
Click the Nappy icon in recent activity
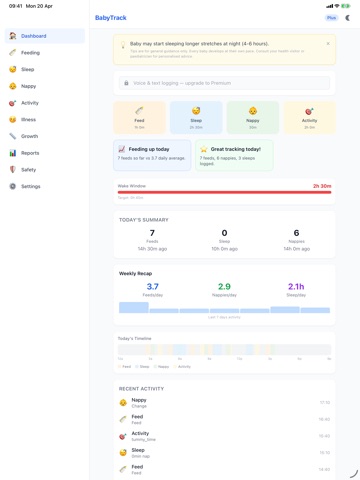pyautogui.click(x=123, y=403)
